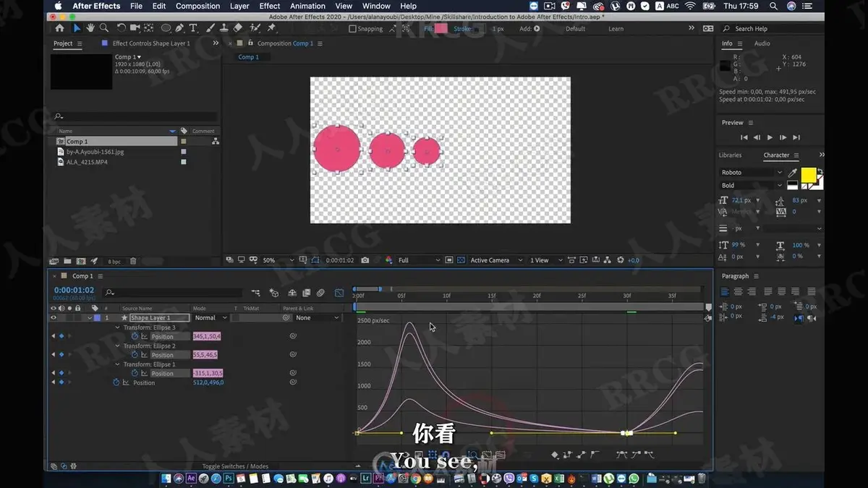Select the Puppet Pin tool
Screen dimensions: 868x488
click(x=271, y=28)
